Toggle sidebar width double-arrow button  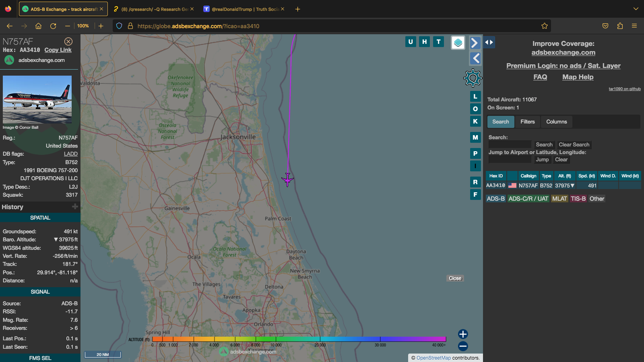(489, 42)
